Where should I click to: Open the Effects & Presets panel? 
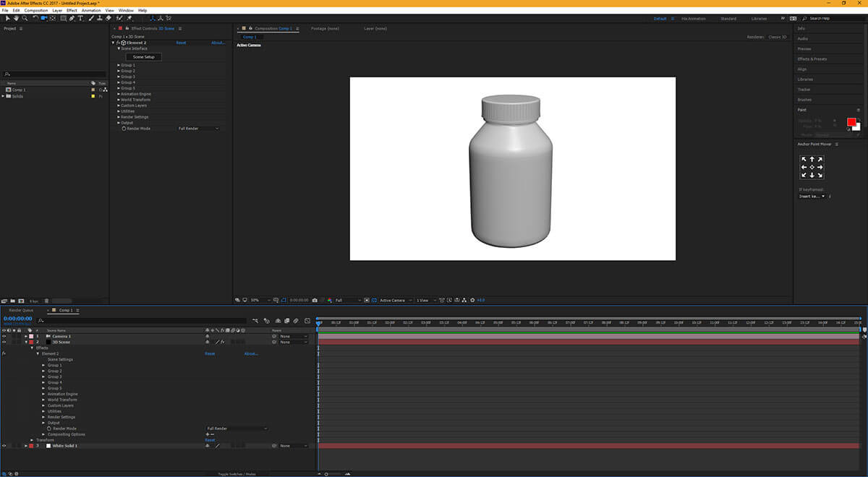(x=812, y=59)
